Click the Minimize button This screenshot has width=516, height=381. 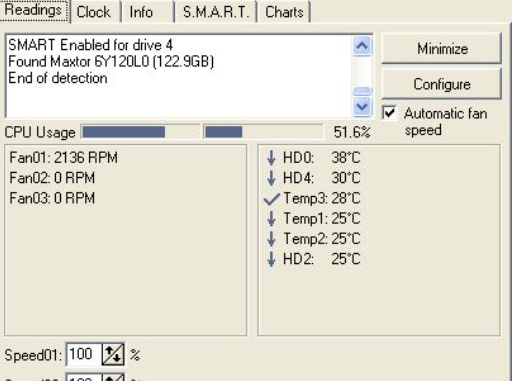442,49
